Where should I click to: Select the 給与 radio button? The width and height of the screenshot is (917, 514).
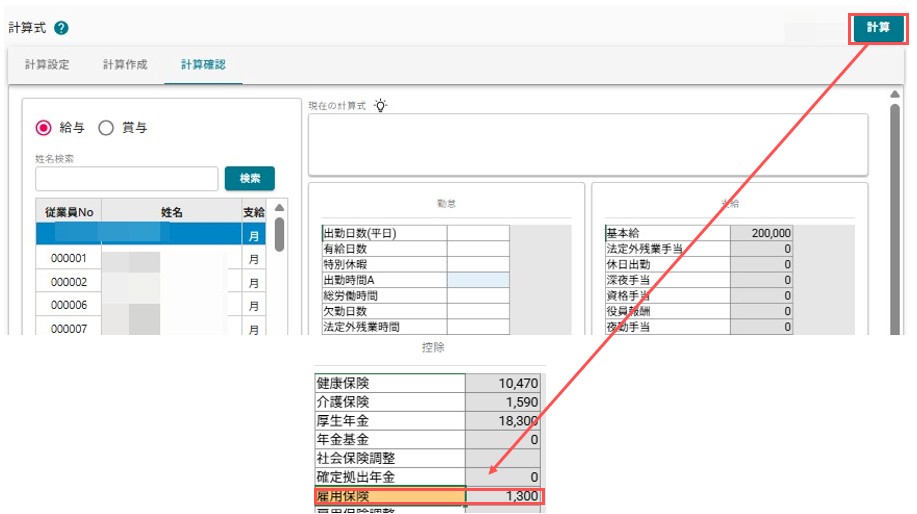point(44,127)
